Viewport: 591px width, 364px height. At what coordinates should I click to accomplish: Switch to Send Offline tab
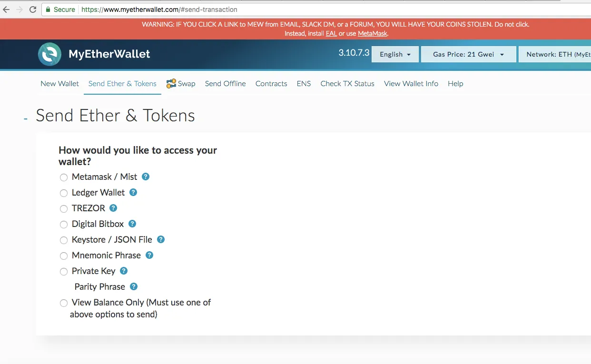coord(225,84)
